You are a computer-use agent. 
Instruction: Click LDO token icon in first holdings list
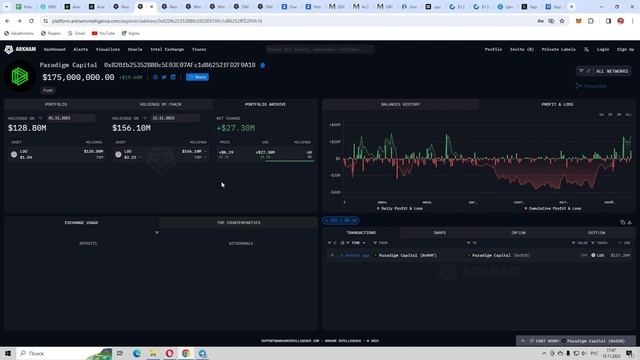tap(14, 154)
